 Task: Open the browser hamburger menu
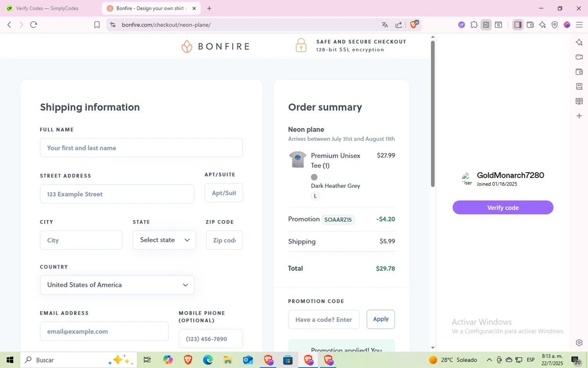tap(579, 25)
